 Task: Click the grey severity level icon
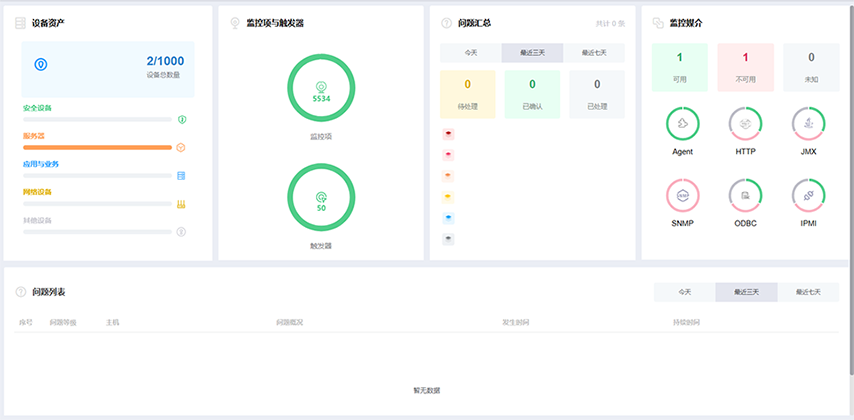pyautogui.click(x=448, y=239)
